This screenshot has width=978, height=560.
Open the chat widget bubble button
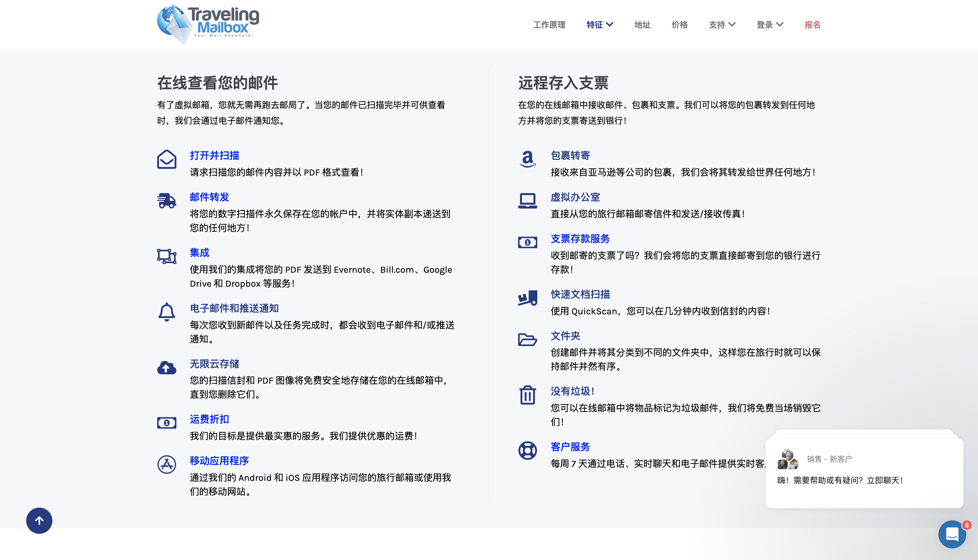[x=952, y=534]
